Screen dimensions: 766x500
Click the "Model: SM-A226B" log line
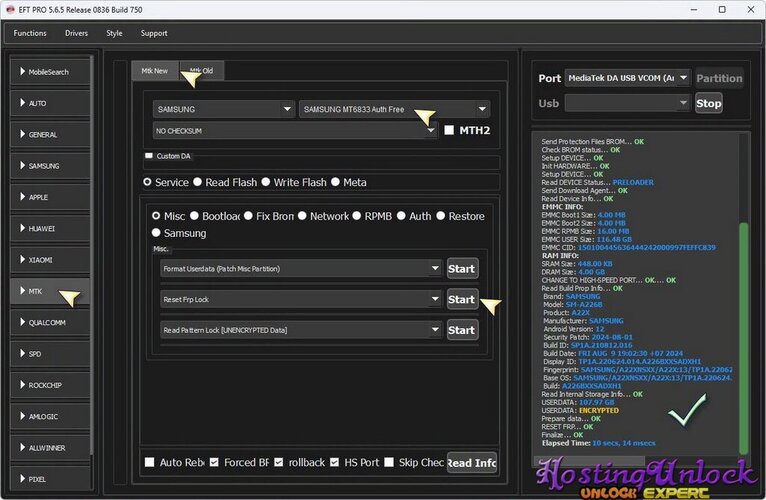pyautogui.click(x=573, y=304)
